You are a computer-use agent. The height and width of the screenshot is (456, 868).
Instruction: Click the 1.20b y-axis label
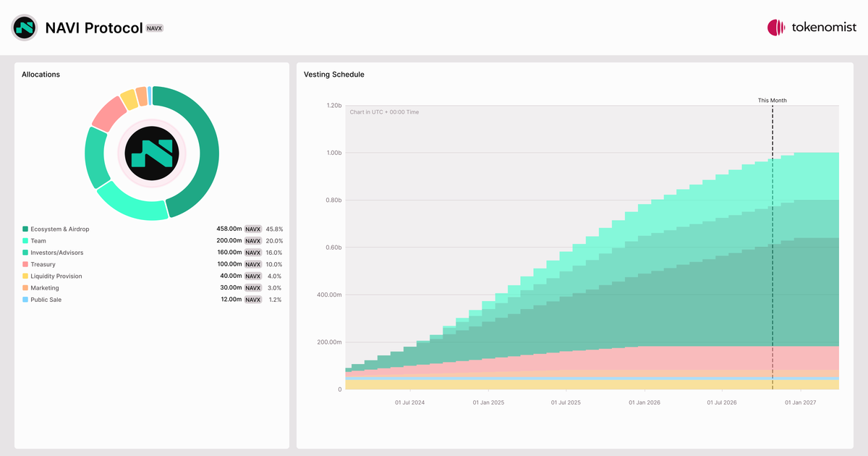333,106
